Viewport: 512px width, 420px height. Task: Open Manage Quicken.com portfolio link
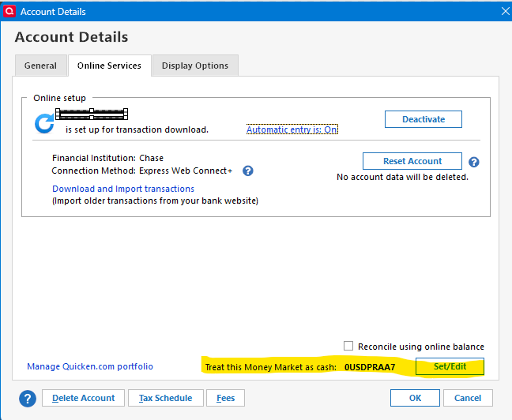90,366
